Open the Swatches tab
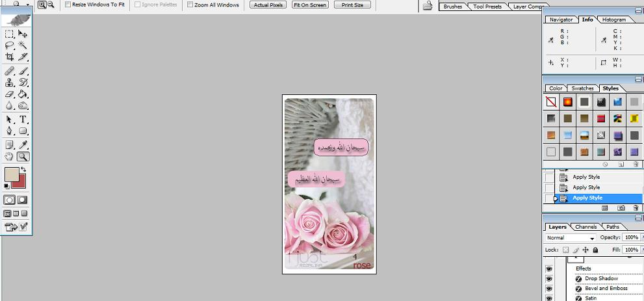 tap(582, 88)
